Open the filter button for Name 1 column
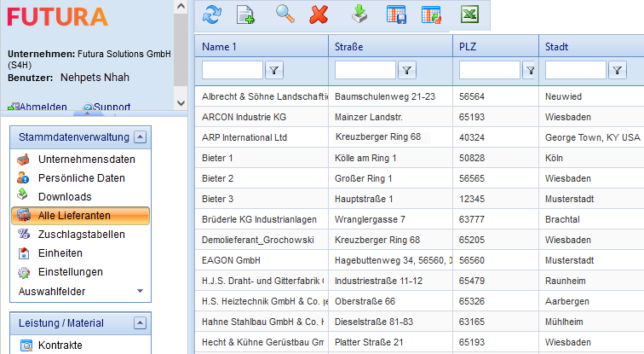This screenshot has height=354, width=644. [274, 70]
